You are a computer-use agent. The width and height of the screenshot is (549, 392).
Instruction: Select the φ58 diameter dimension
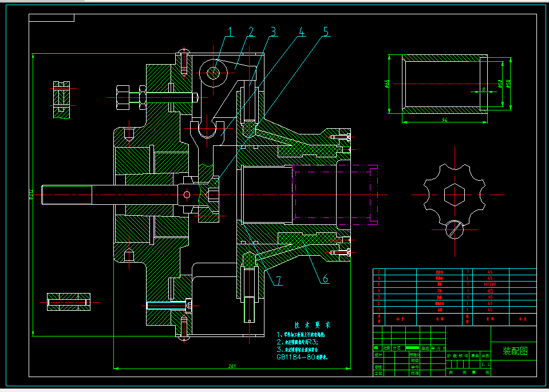[x=508, y=84]
